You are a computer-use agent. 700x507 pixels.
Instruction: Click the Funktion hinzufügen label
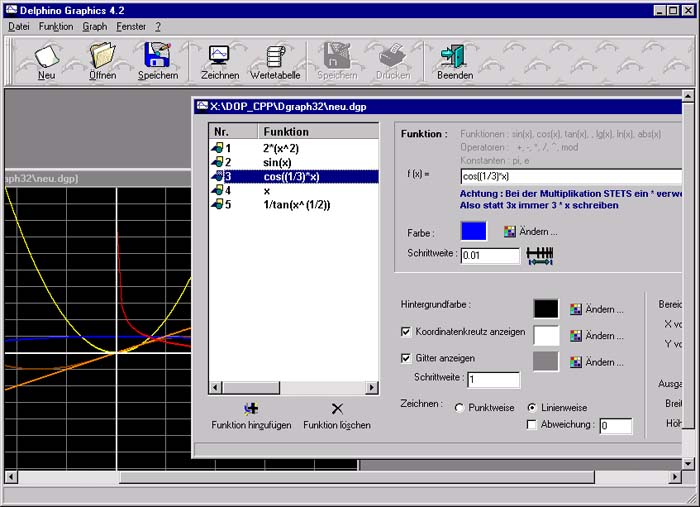pos(251,425)
